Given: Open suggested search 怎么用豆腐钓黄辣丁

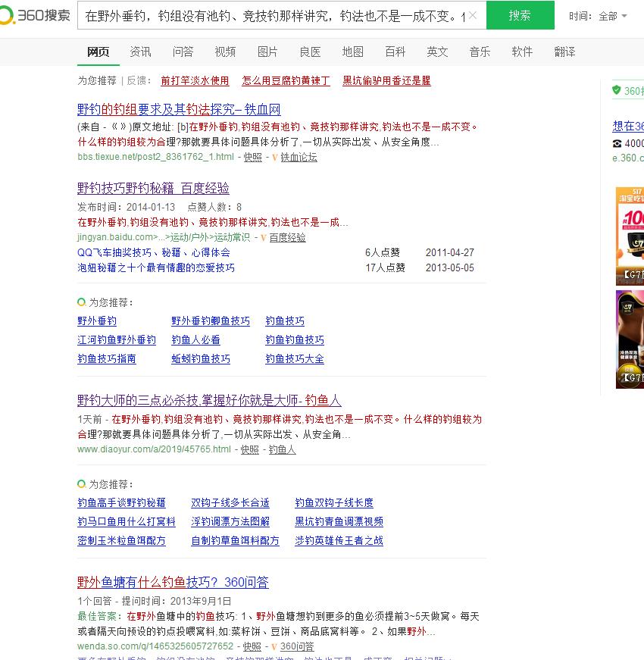Looking at the screenshot, I should point(286,80).
